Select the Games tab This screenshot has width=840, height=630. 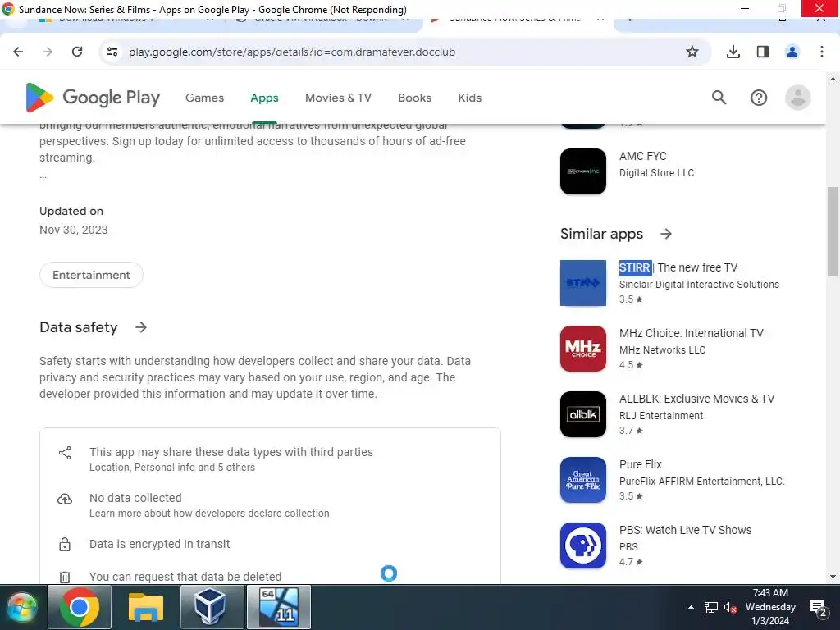204,98
